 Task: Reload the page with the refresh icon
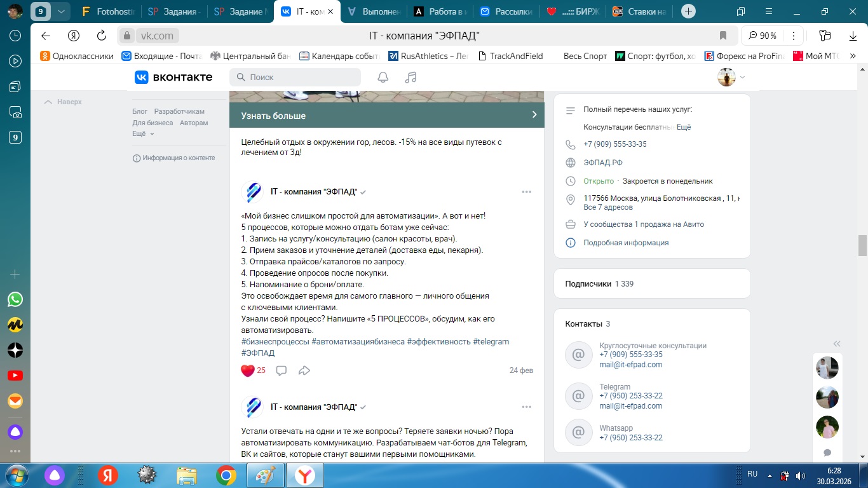point(102,36)
